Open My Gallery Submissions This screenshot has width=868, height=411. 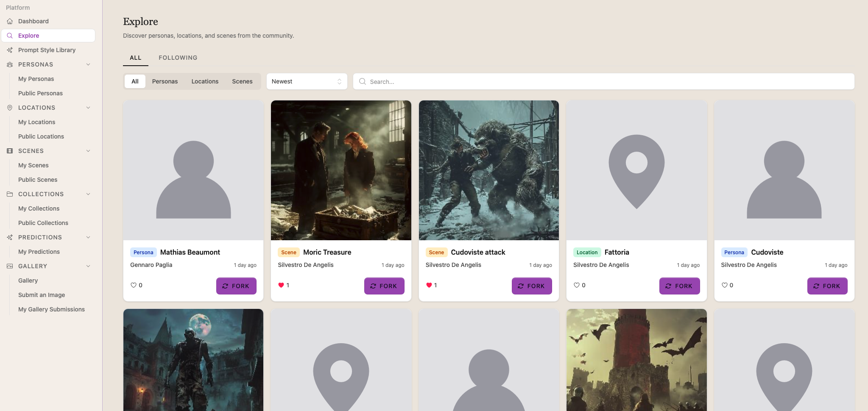pyautogui.click(x=51, y=309)
